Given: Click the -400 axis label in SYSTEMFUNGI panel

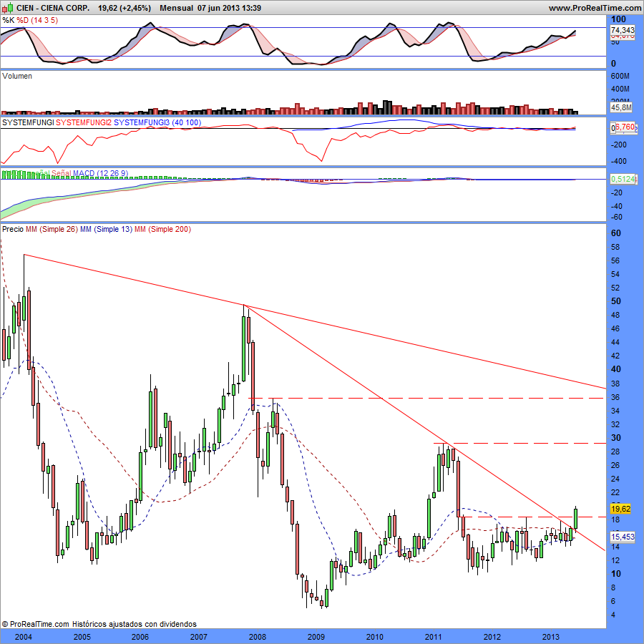Looking at the screenshot, I should pos(619,161).
